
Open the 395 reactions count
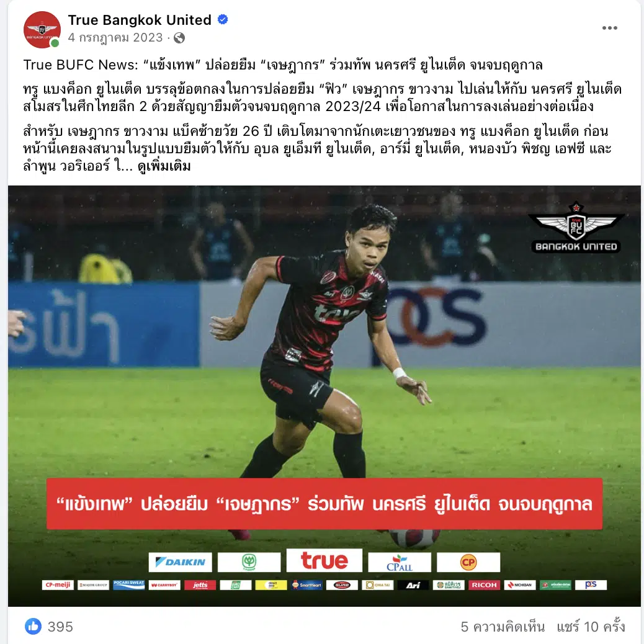tap(60, 627)
